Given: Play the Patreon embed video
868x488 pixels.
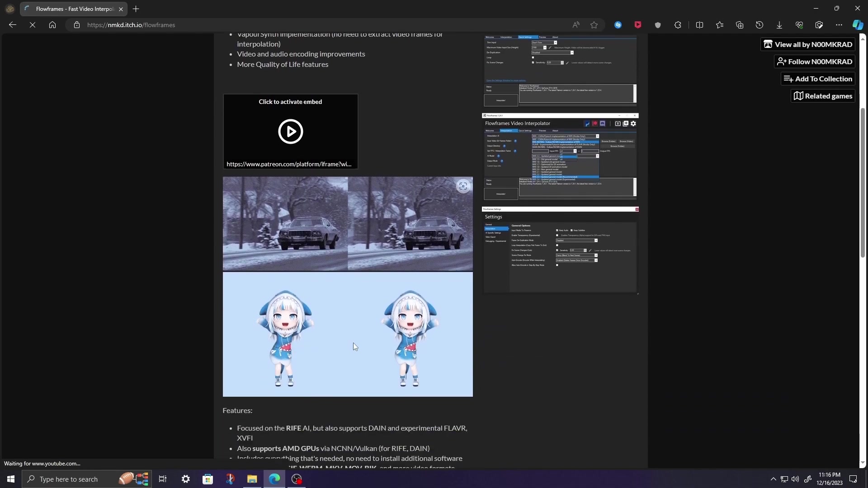Looking at the screenshot, I should pos(290,131).
